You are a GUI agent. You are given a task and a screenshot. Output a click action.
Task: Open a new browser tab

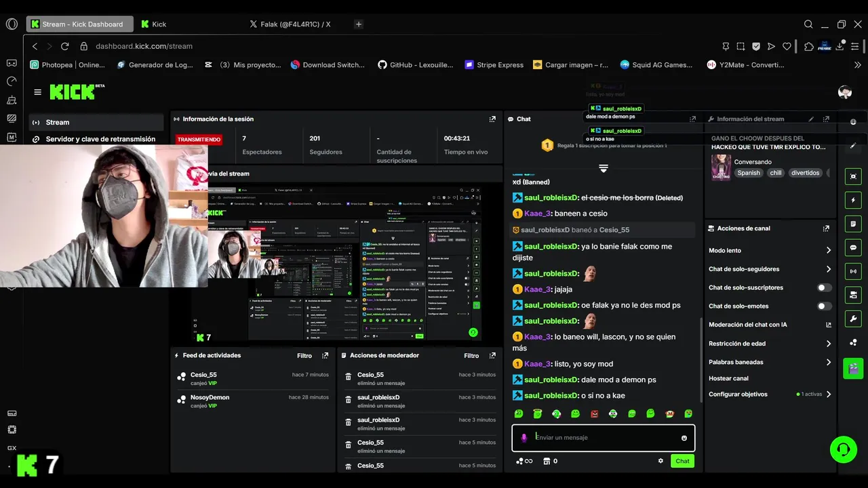359,24
